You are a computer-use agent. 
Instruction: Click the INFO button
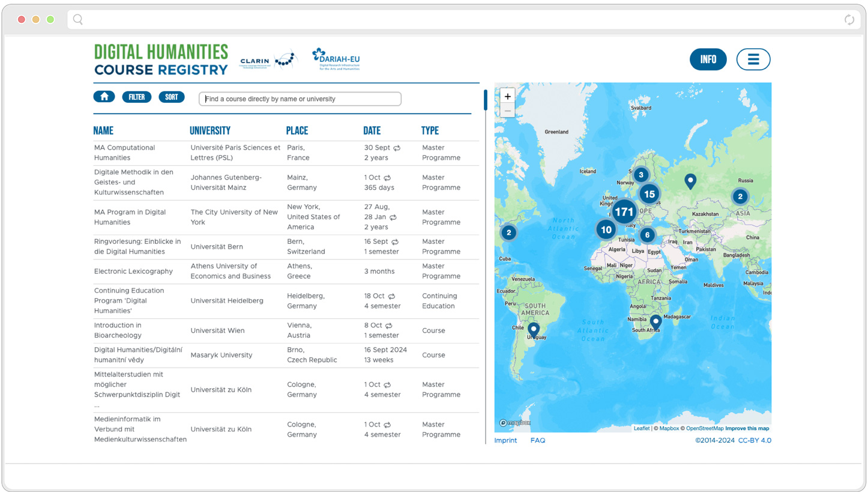click(708, 59)
